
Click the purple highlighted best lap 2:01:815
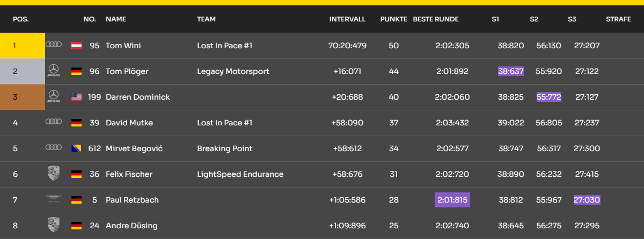coord(452,200)
